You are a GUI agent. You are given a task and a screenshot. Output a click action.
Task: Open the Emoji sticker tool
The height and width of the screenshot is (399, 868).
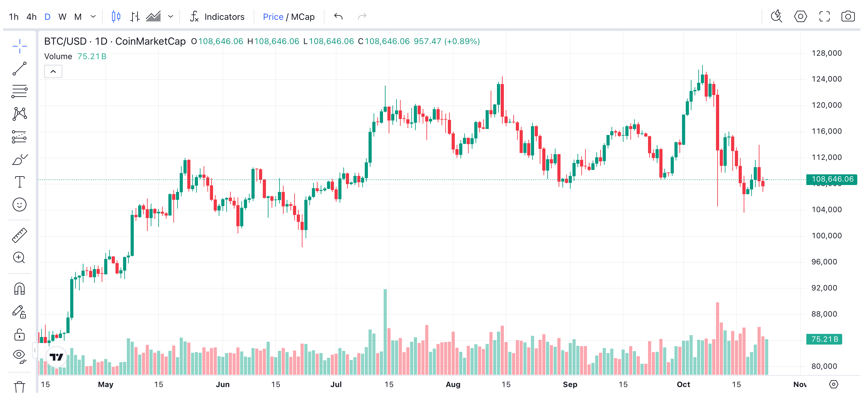point(20,204)
